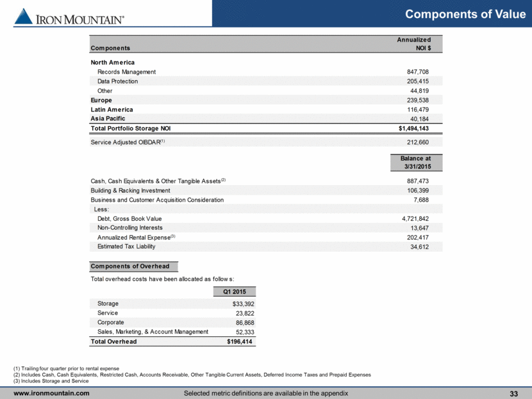The height and width of the screenshot is (399, 532).
Task: Select the 'Q1 2015' column header
Action: coord(235,292)
